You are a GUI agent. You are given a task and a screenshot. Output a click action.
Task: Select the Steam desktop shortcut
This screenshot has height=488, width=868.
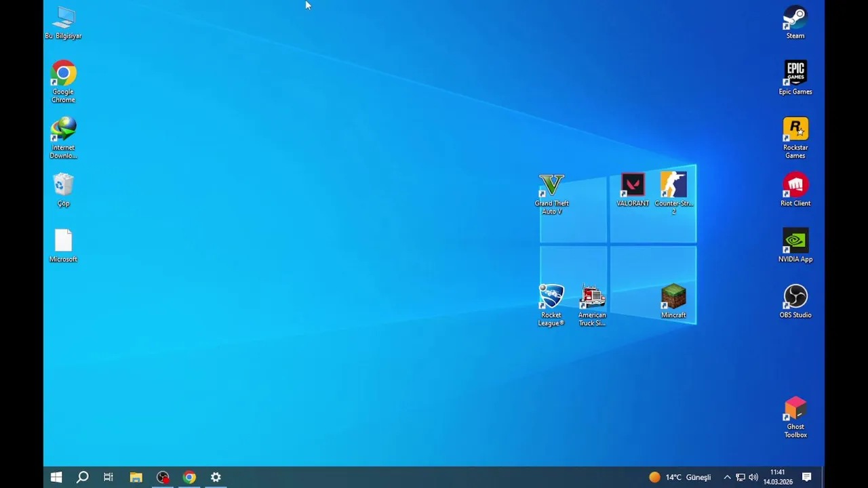795,24
